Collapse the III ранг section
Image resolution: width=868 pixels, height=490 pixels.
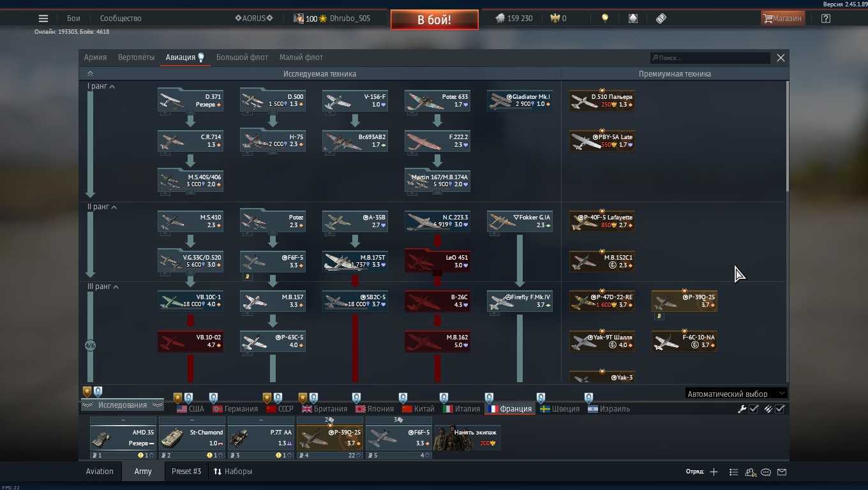(103, 287)
